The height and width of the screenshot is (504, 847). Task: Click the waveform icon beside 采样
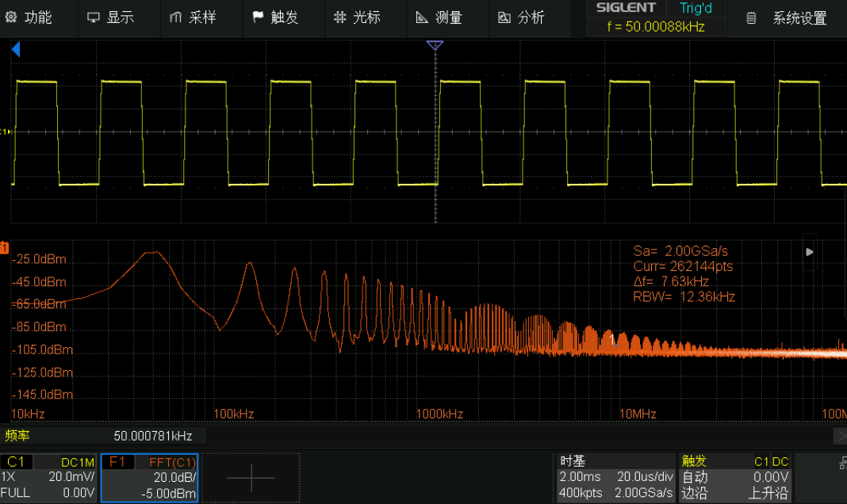pos(175,17)
